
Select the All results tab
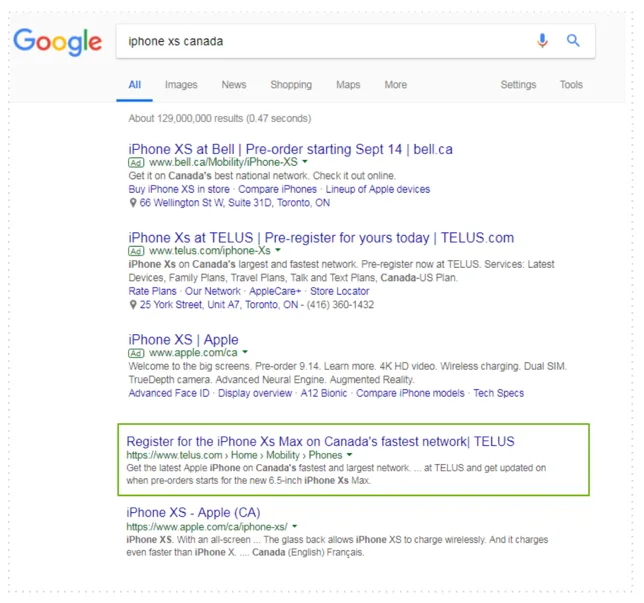pos(134,85)
